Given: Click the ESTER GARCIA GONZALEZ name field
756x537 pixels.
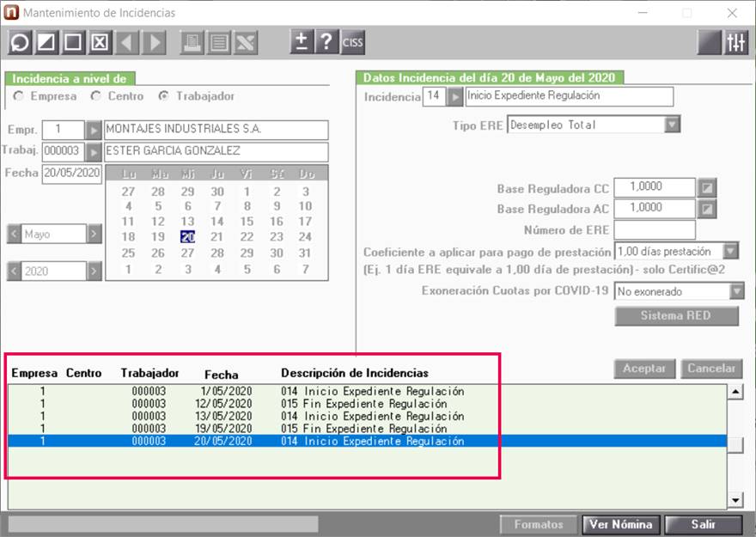Looking at the screenshot, I should pyautogui.click(x=216, y=151).
